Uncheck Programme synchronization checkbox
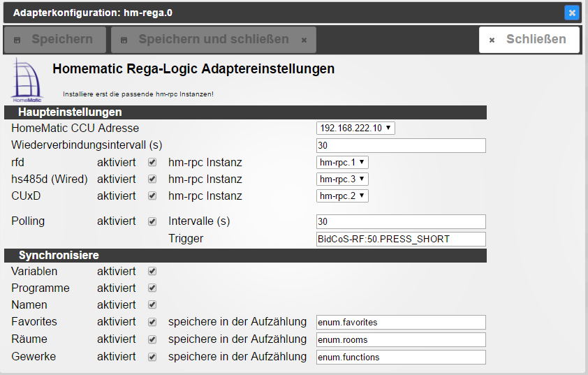Image resolution: width=588 pixels, height=375 pixels. pyautogui.click(x=152, y=288)
